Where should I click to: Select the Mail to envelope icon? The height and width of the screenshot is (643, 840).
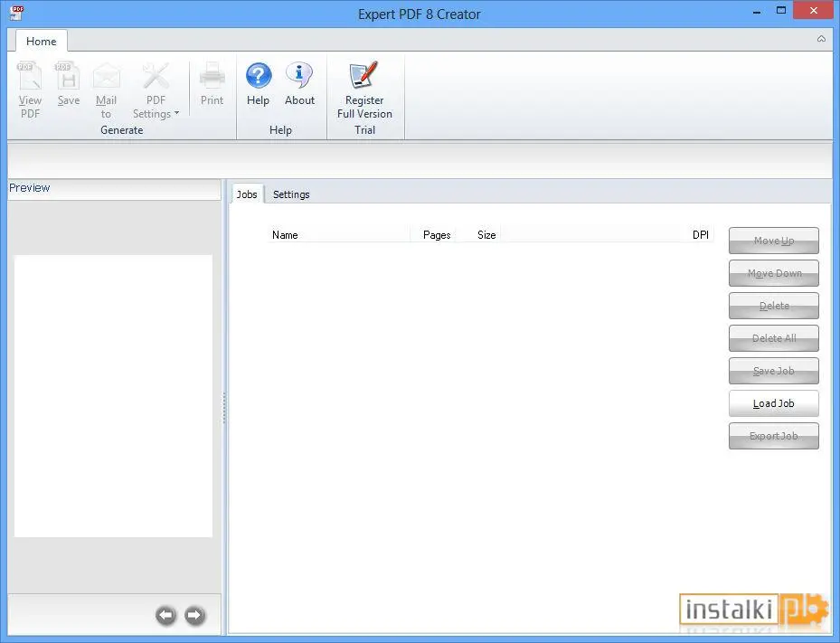(106, 76)
